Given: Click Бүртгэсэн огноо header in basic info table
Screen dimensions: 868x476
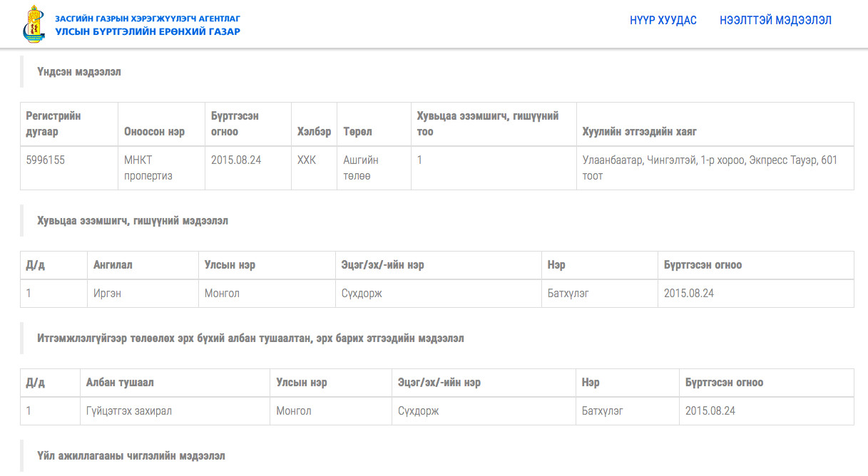Looking at the screenshot, I should pyautogui.click(x=248, y=124).
